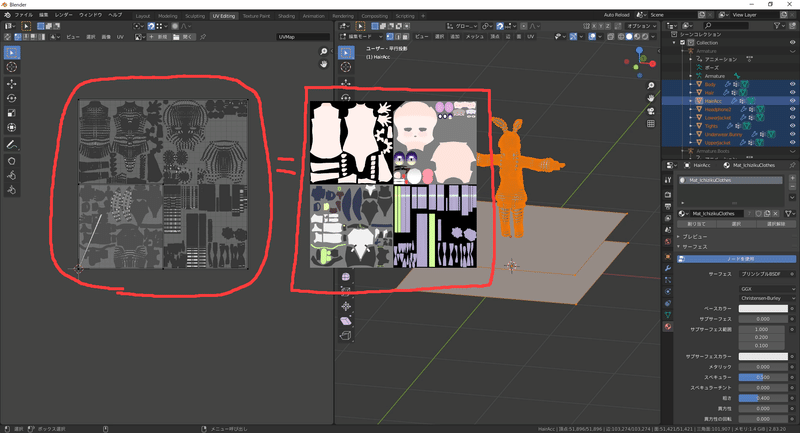
Task: Select the UV editor cursor tool
Action: coord(11,67)
